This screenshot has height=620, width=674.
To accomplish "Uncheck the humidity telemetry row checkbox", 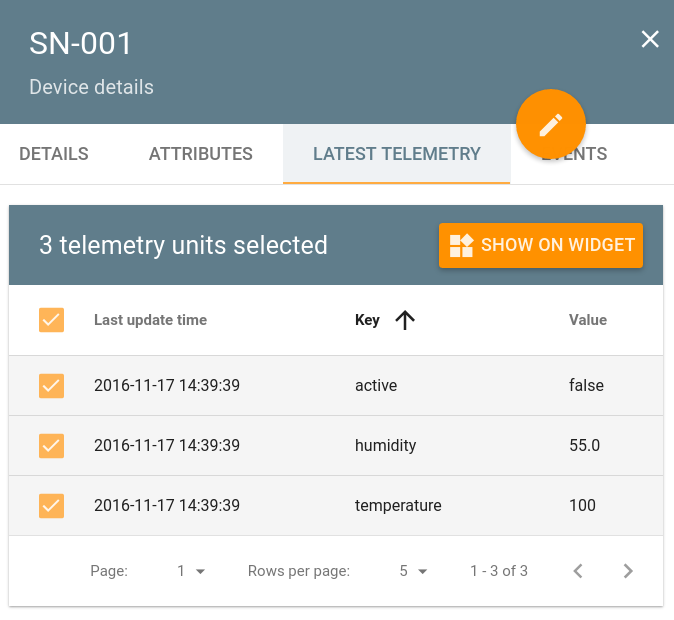I will pos(51,446).
